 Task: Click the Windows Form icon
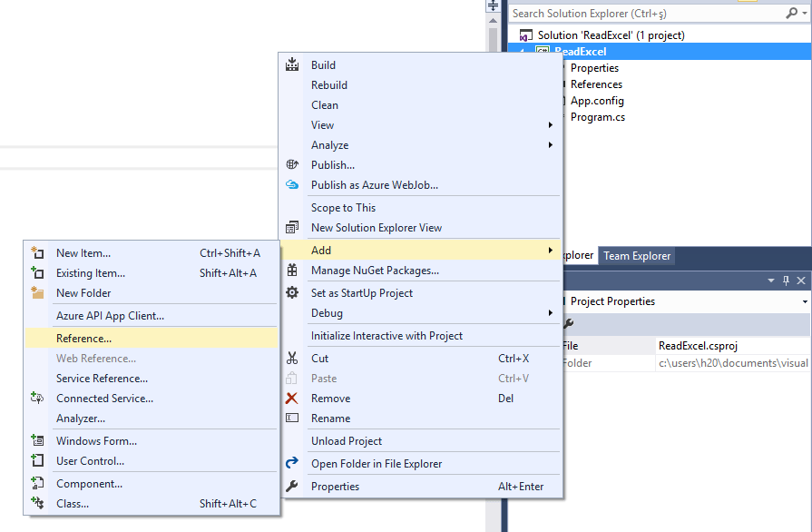click(x=37, y=440)
